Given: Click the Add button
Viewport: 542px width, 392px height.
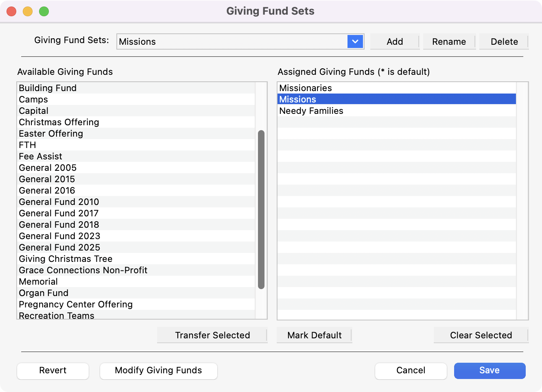Looking at the screenshot, I should pyautogui.click(x=394, y=41).
